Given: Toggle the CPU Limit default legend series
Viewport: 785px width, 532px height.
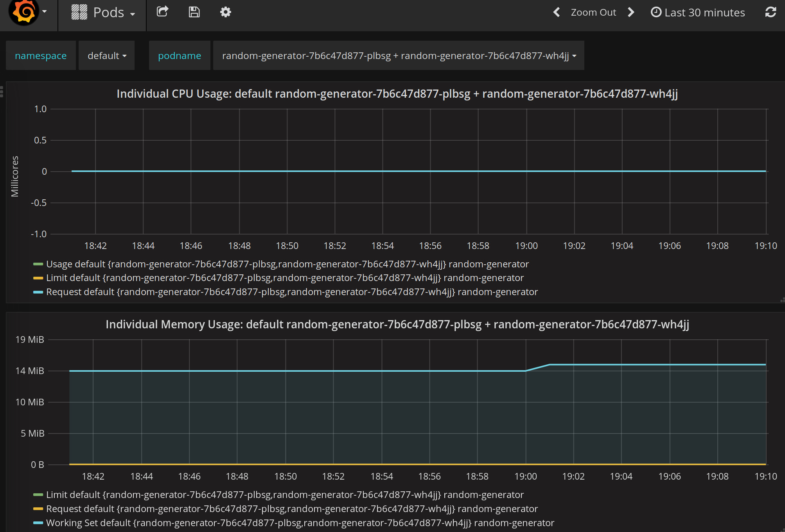Looking at the screenshot, I should 285,278.
